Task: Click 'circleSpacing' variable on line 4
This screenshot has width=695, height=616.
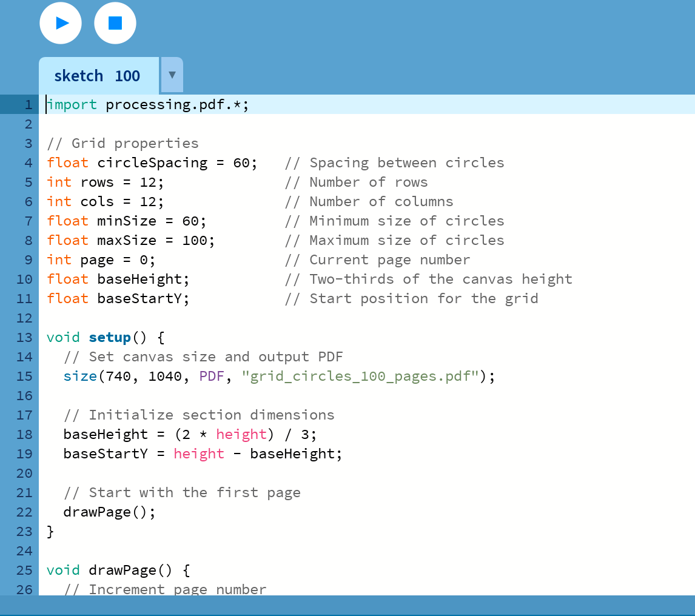Action: pos(152,163)
